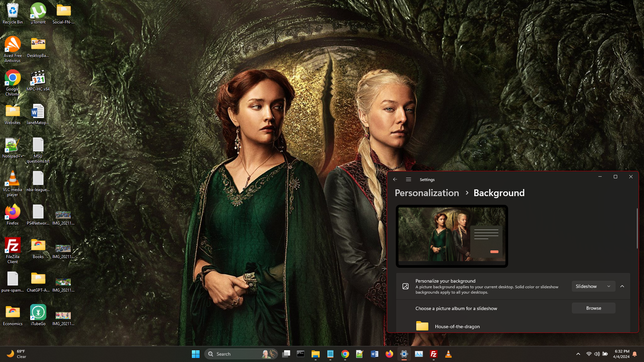
Task: Click Browse to choose slideshow album
Action: 593,308
